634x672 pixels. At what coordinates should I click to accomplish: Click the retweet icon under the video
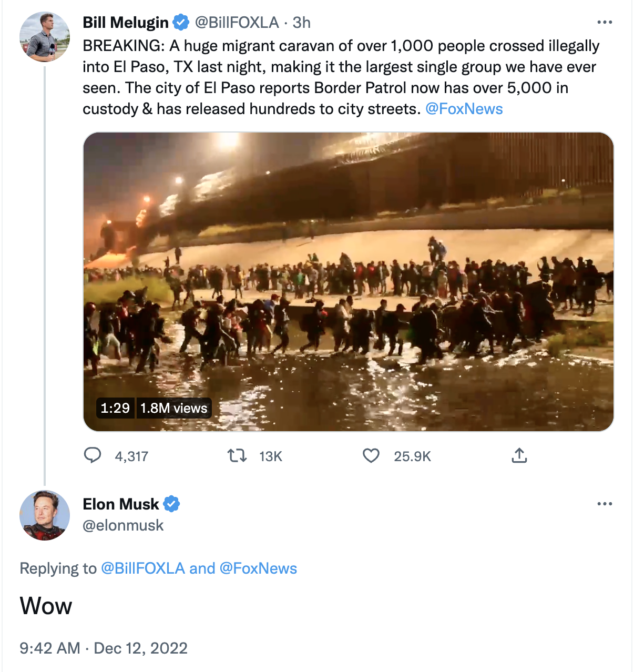coord(237,455)
